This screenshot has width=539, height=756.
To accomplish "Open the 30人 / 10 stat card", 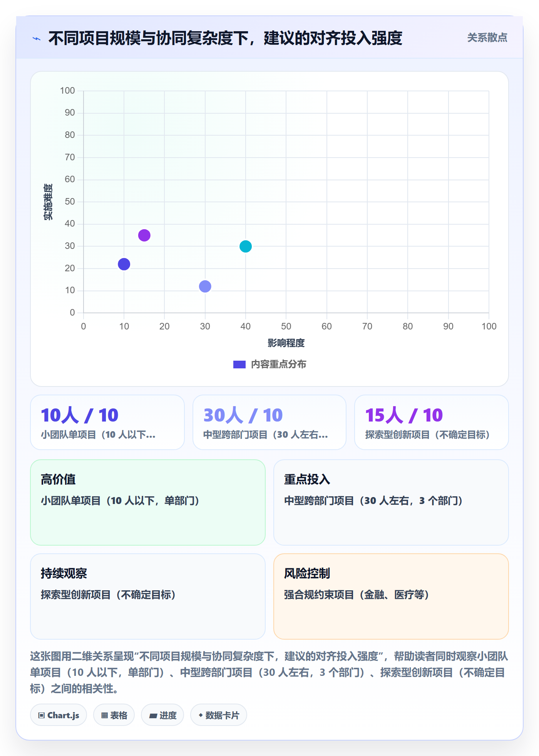I will coord(269,422).
